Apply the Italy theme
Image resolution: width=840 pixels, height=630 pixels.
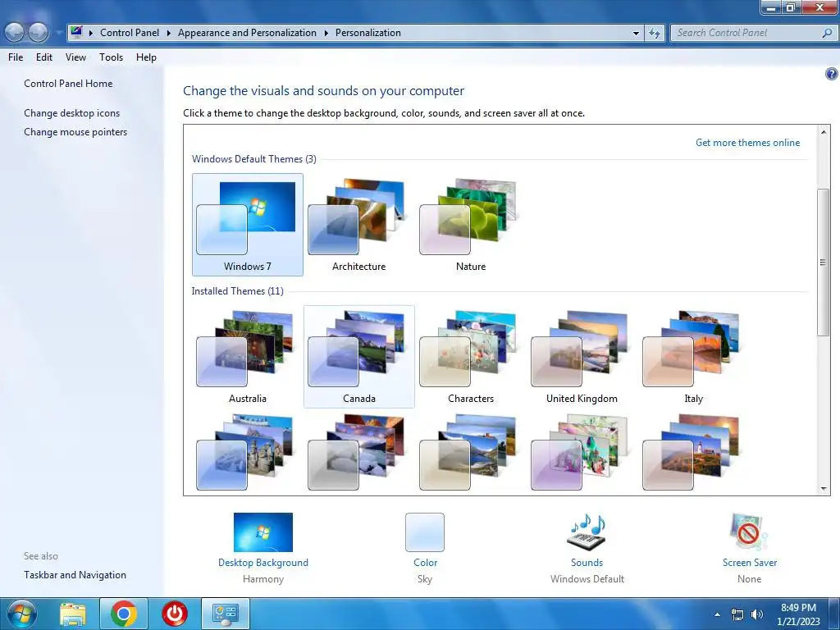coord(693,357)
